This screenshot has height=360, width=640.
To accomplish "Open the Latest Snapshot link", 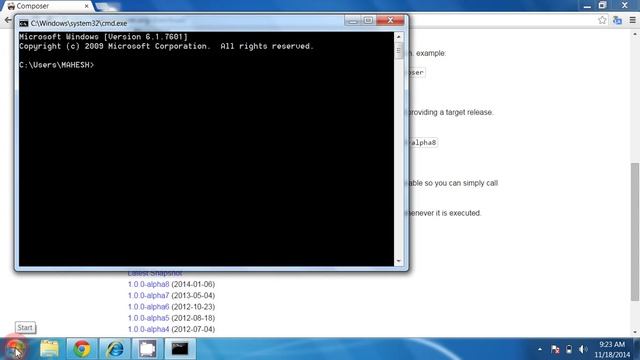I will pyautogui.click(x=155, y=273).
